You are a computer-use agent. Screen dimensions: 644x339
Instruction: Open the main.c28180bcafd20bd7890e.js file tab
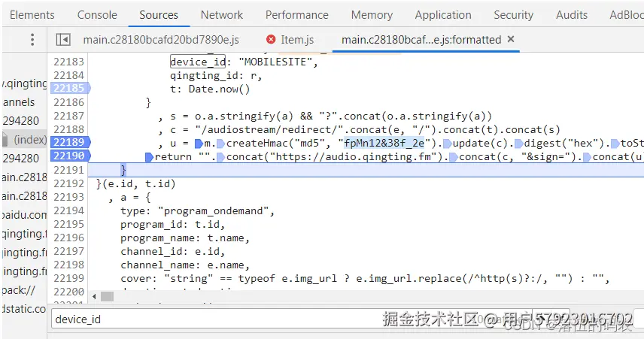(x=160, y=40)
